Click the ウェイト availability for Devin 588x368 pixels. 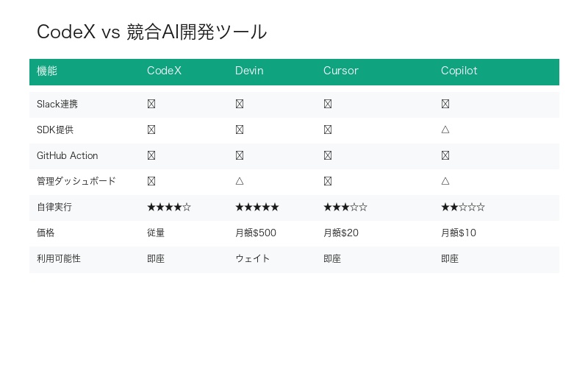[253, 258]
